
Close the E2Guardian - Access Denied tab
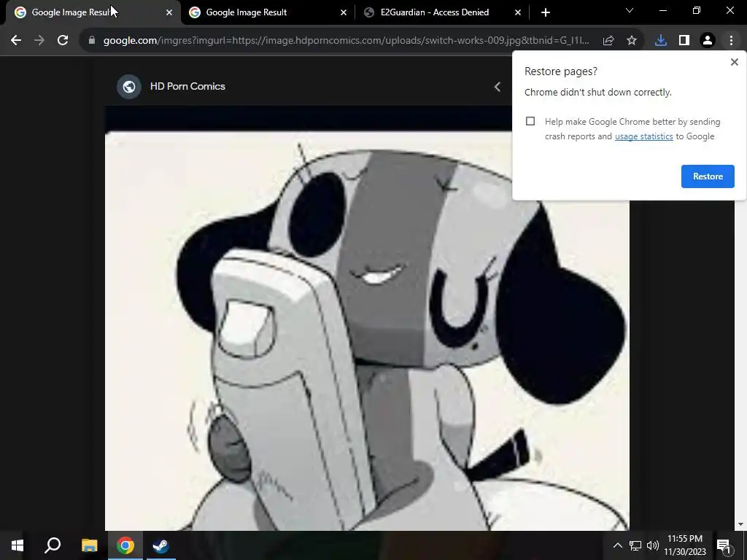[x=518, y=12]
